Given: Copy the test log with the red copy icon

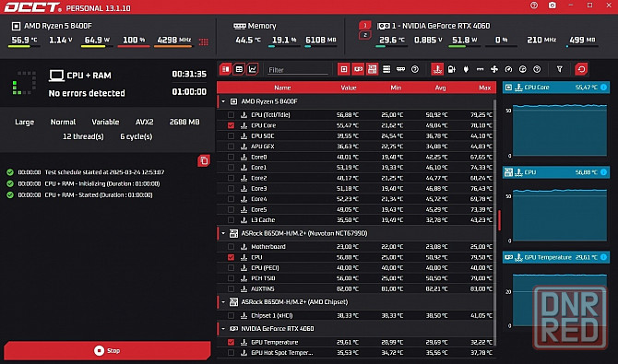Looking at the screenshot, I should (204, 160).
